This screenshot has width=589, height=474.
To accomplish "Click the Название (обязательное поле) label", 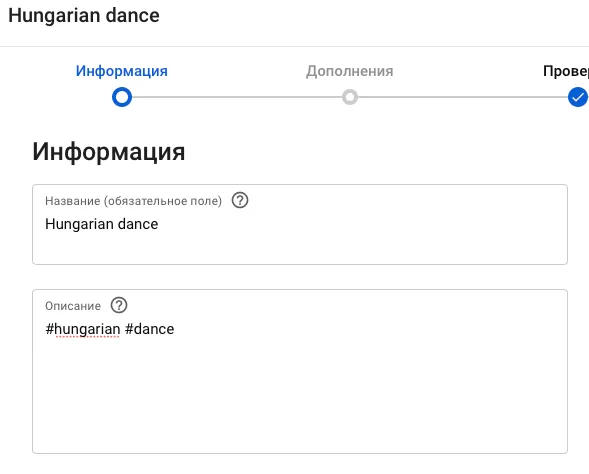I will pyautogui.click(x=133, y=201).
